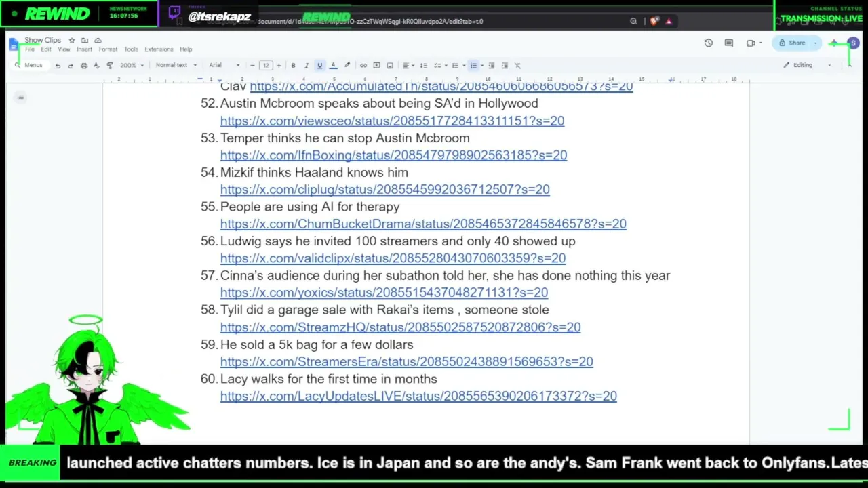Screen dimensions: 868x488
Task: Open the cliplug status link
Action: 384,190
